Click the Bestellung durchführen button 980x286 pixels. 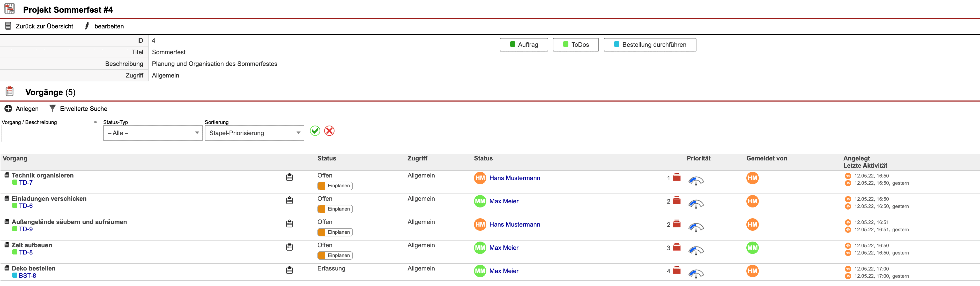point(650,44)
